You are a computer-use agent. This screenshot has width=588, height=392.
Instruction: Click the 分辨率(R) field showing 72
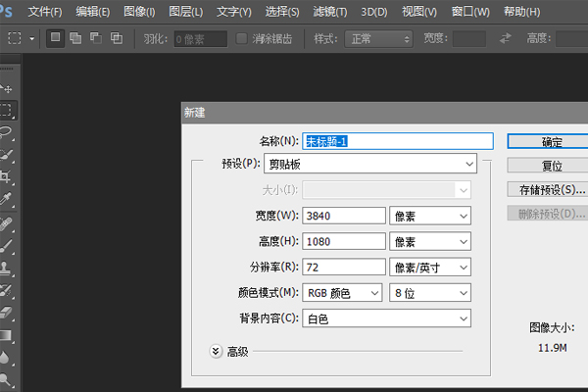coord(344,268)
